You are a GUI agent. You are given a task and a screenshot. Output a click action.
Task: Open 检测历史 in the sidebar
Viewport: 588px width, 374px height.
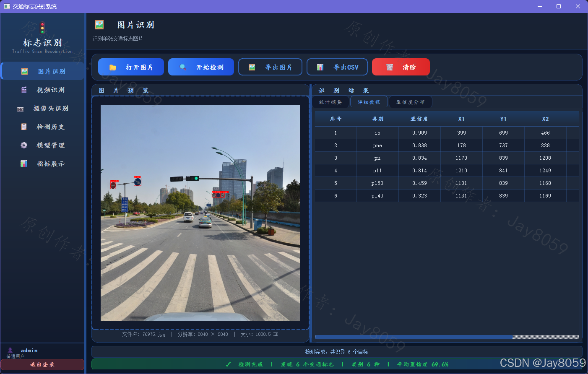43,127
